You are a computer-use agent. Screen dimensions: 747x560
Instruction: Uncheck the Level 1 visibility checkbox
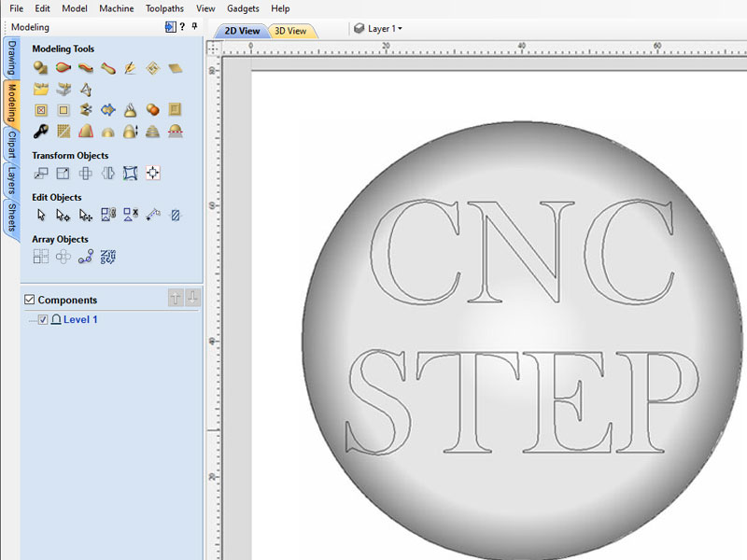click(43, 320)
